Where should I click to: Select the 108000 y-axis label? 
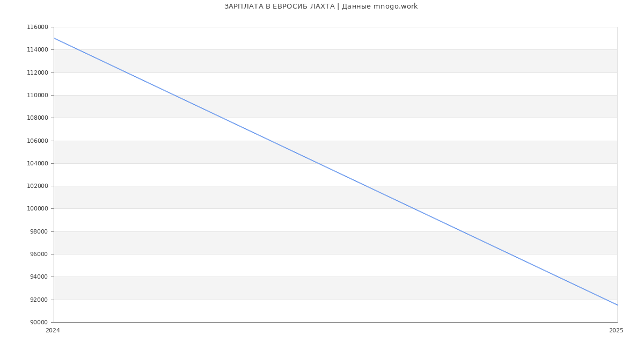pyautogui.click(x=38, y=118)
